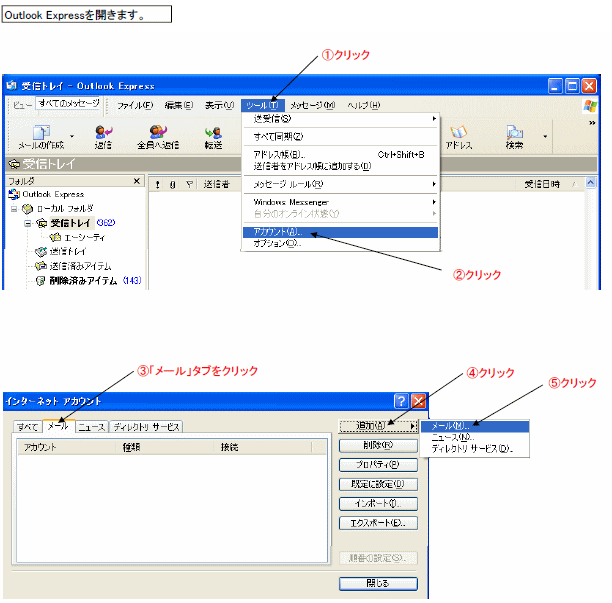This screenshot has height=603, width=612.
Task: Select Synchronize All (すべて同期)
Action: (x=340, y=137)
